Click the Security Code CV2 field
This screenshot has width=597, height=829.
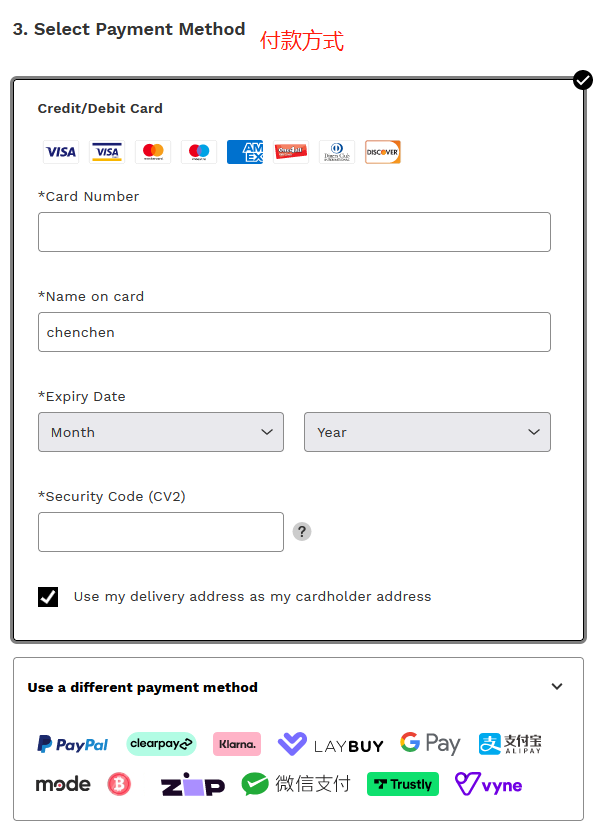(x=161, y=532)
